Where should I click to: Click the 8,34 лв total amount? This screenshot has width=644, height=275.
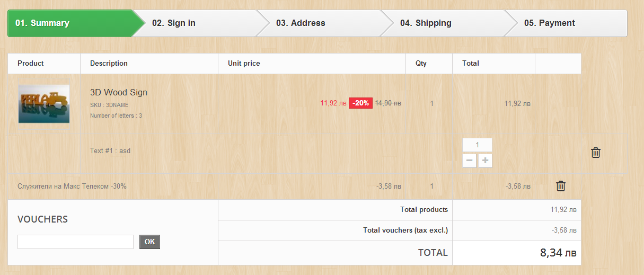pos(558,253)
